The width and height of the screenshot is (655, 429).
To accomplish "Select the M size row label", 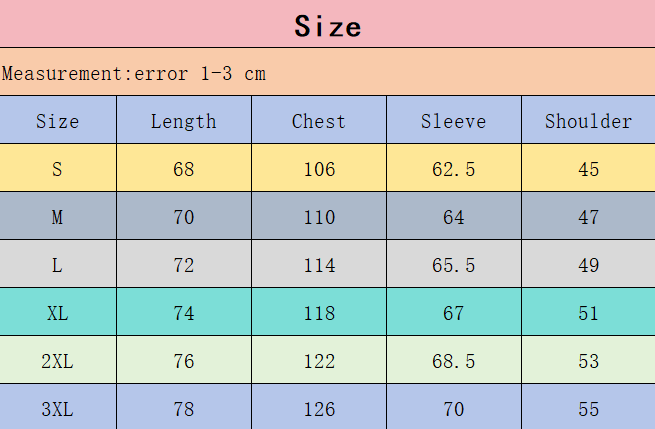I will tap(57, 217).
